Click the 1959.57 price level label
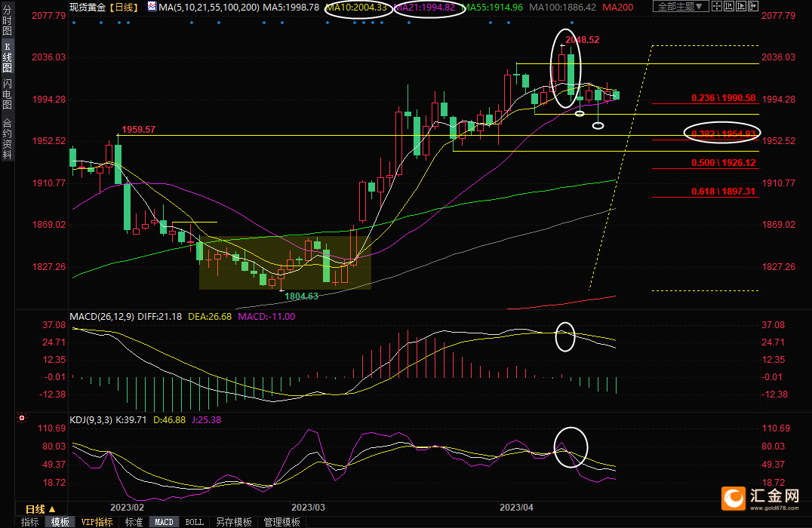 [138, 130]
